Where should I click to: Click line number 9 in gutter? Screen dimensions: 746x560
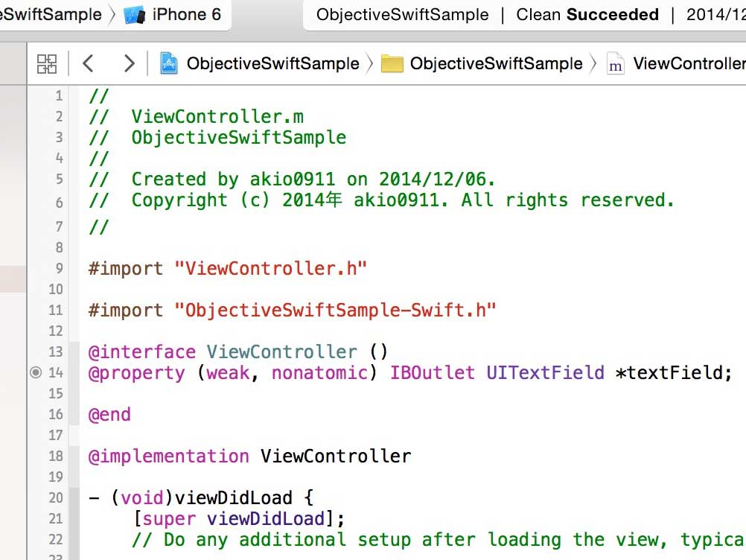point(59,268)
